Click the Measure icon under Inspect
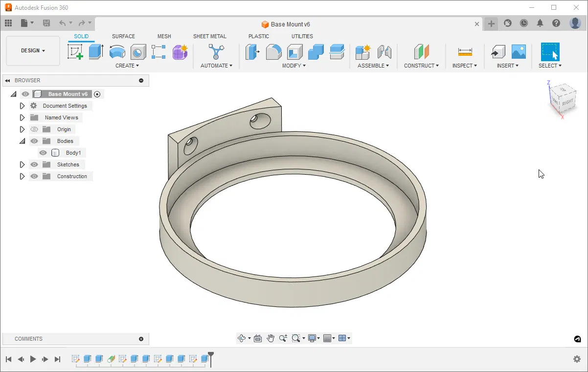Image resolution: width=588 pixels, height=372 pixels. coord(465,51)
